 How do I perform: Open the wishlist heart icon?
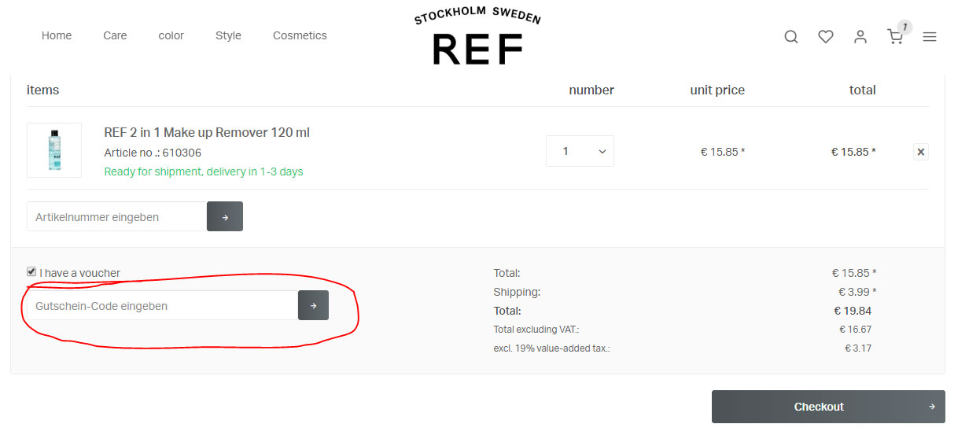tap(826, 37)
